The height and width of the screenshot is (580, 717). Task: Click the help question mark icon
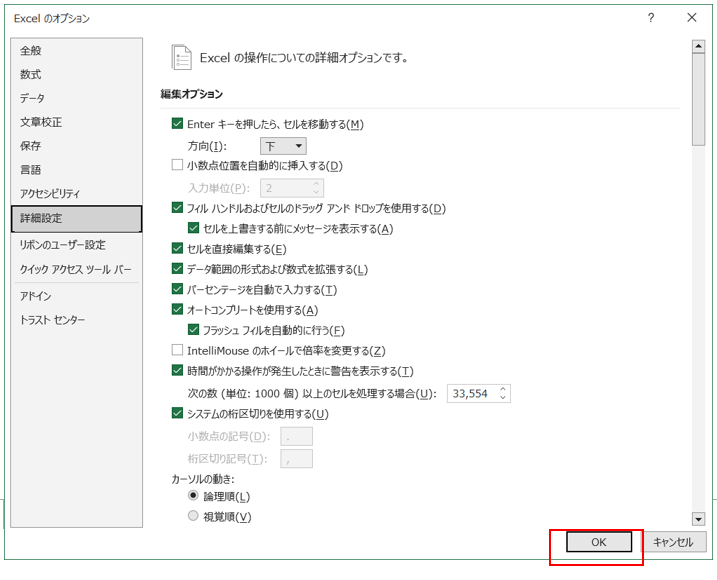pos(651,17)
